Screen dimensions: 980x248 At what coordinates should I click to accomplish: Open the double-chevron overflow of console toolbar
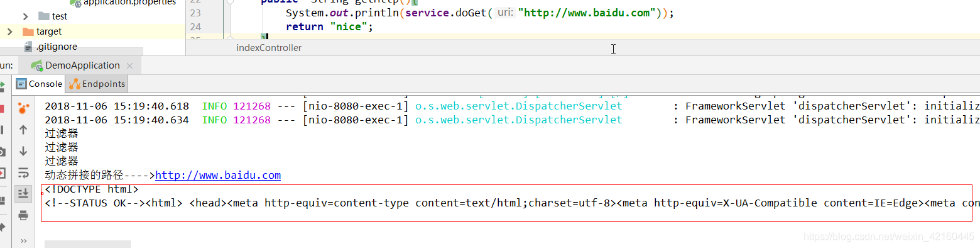coord(24,241)
